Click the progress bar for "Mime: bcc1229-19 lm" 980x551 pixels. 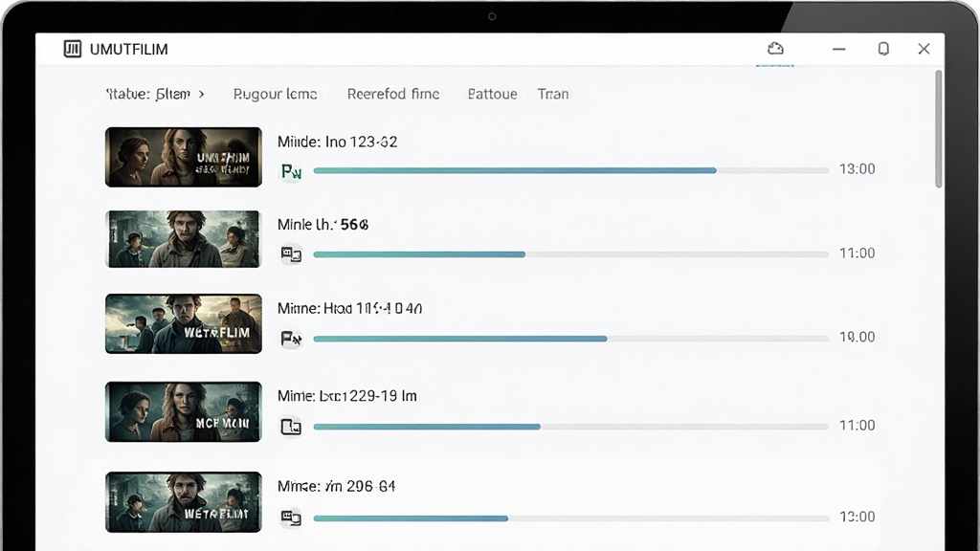[x=571, y=427]
